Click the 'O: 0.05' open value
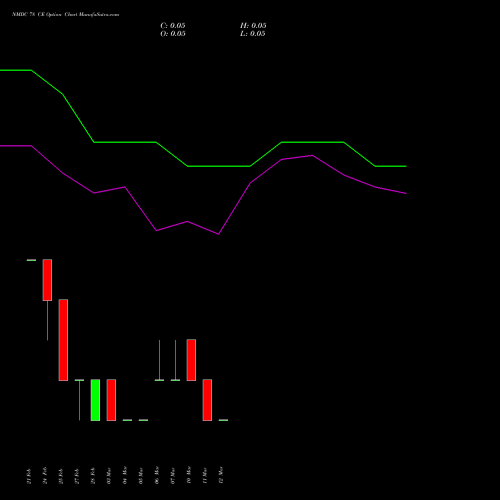The width and height of the screenshot is (500, 500). 173,34
